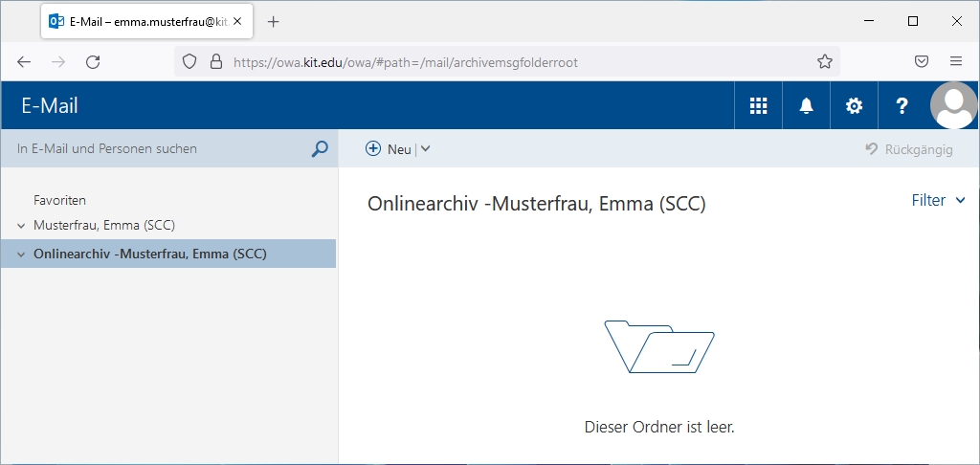Open notifications bell icon

806,106
